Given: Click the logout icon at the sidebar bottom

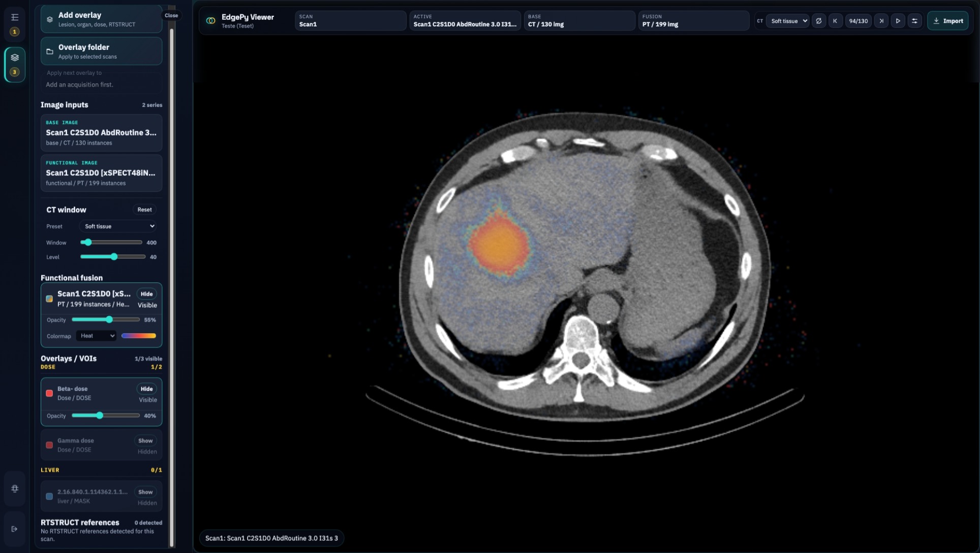Looking at the screenshot, I should click(x=15, y=529).
